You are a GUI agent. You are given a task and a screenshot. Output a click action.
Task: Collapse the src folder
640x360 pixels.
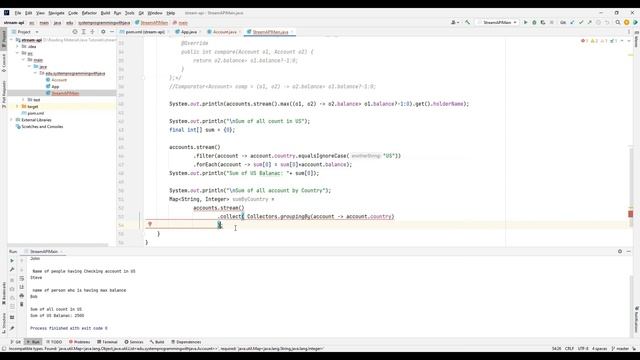click(x=18, y=53)
